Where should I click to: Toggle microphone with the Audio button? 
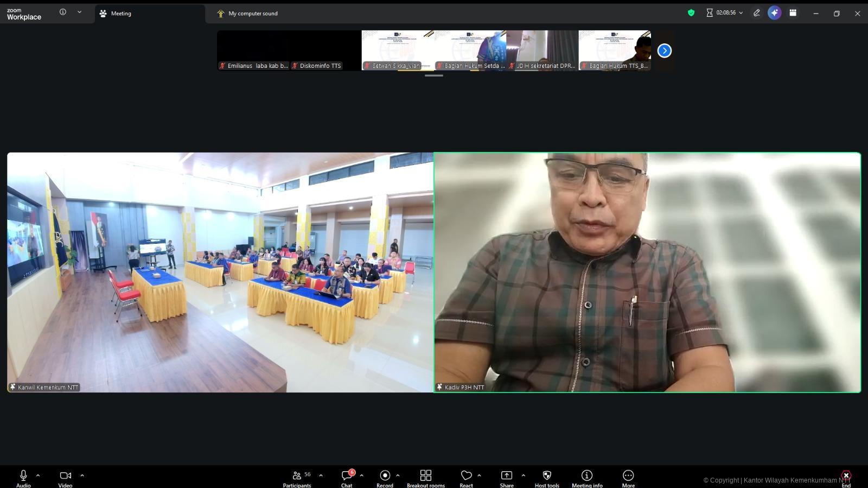(23, 476)
